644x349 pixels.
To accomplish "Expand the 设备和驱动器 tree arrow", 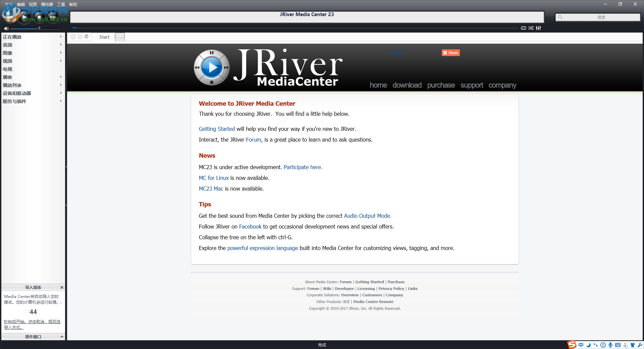I will click(61, 93).
